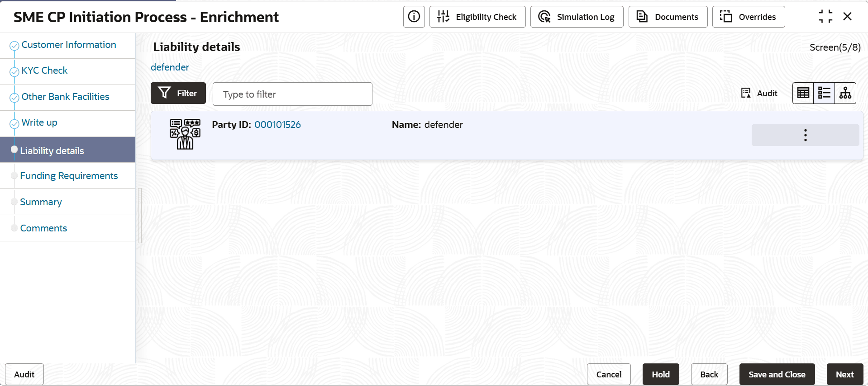Switch to table view
The width and height of the screenshot is (868, 386).
tap(803, 93)
